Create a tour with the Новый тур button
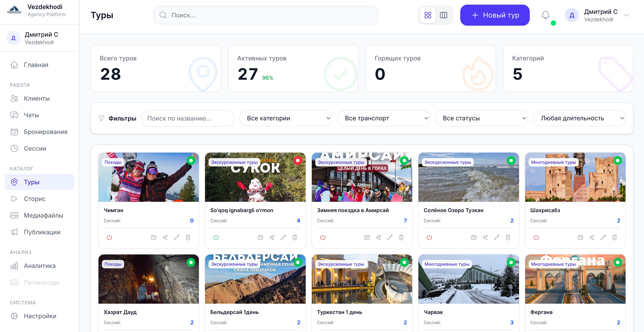The width and height of the screenshot is (644, 332). (x=495, y=15)
